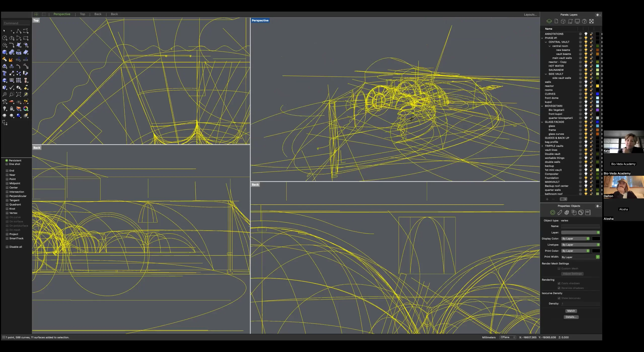Open the checkered texture panel icon

591,21
